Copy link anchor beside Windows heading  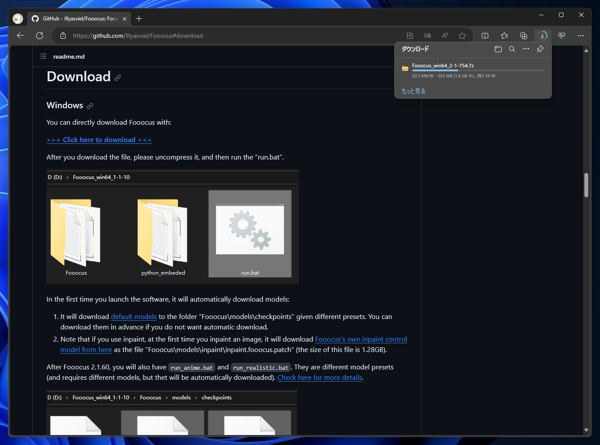tap(90, 106)
